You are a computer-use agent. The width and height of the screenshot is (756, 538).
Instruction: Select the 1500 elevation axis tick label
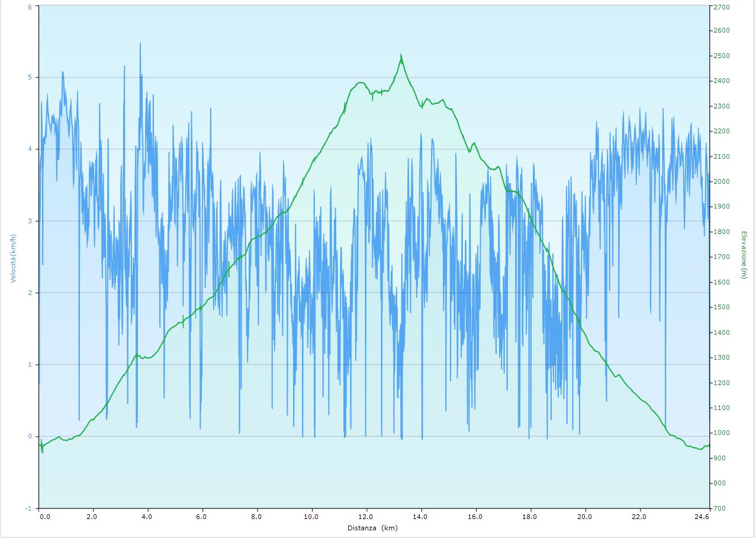721,308
